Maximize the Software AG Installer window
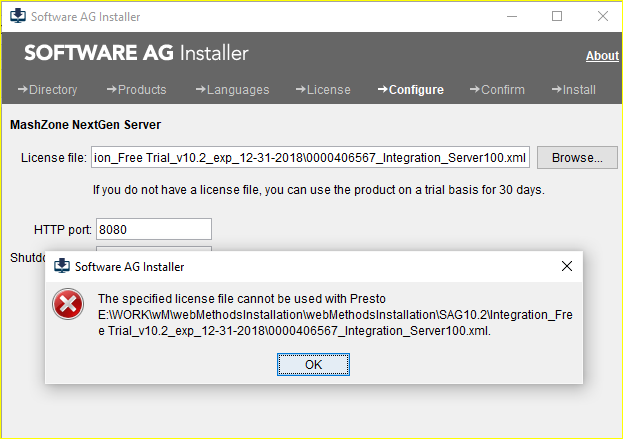The width and height of the screenshot is (623, 439). coord(557,16)
